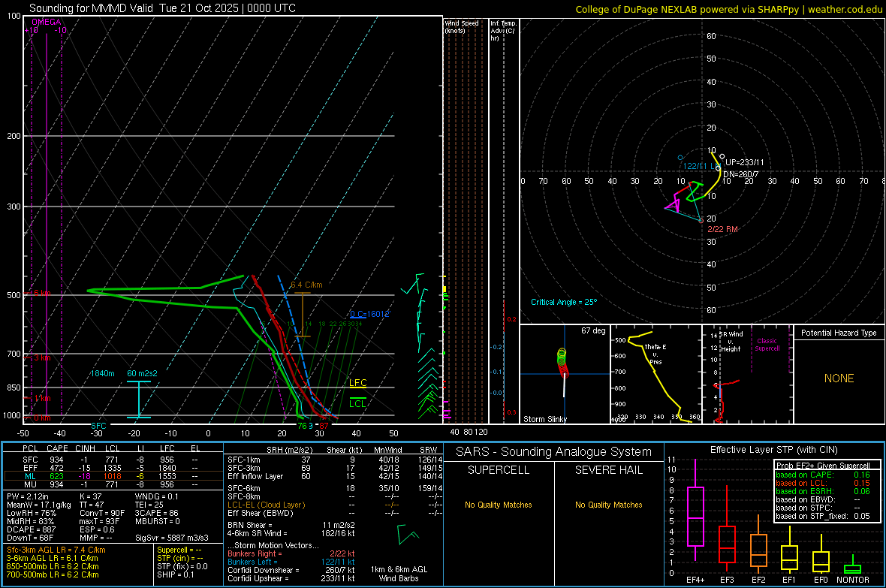Click the SUPERCELL column in SARS panel
The height and width of the screenshot is (588, 886).
click(x=499, y=471)
